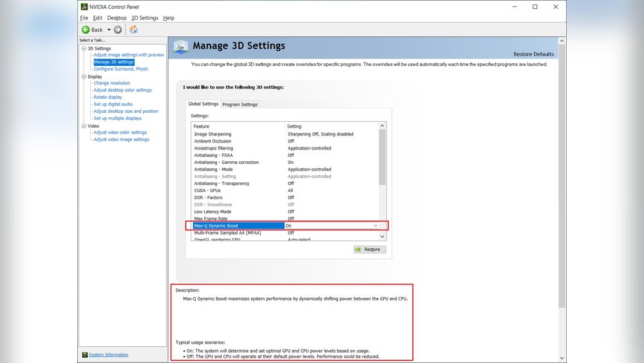This screenshot has height=363, width=644.
Task: Select Anisotropic filtering setting row
Action: tap(285, 148)
